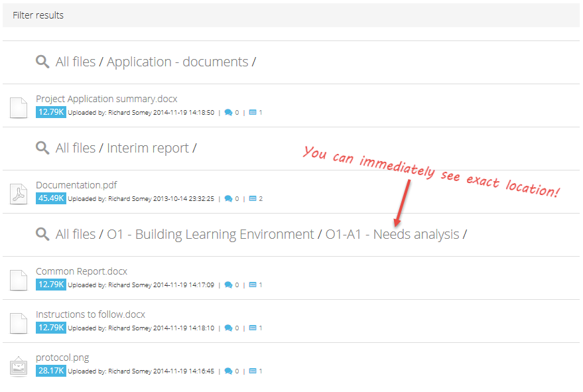Image resolution: width=583 pixels, height=392 pixels.
Task: Click the document icon for Instructions to follow.docx
Action: click(x=19, y=323)
